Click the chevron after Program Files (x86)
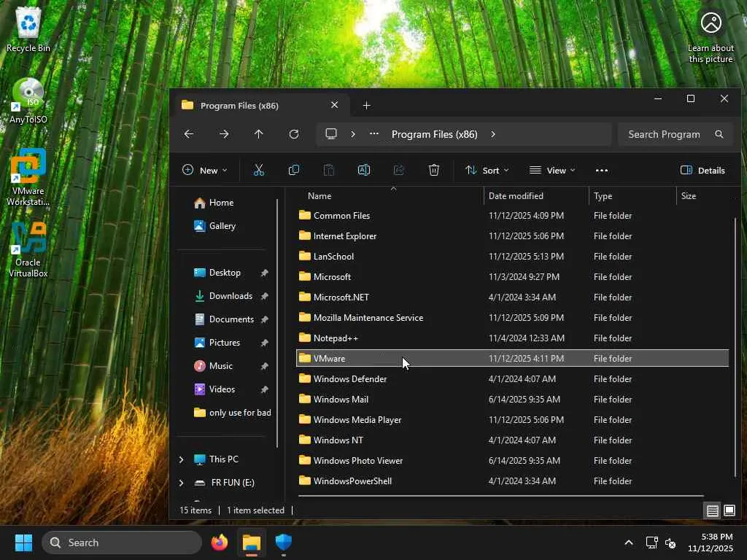This screenshot has height=560, width=747. (x=493, y=134)
